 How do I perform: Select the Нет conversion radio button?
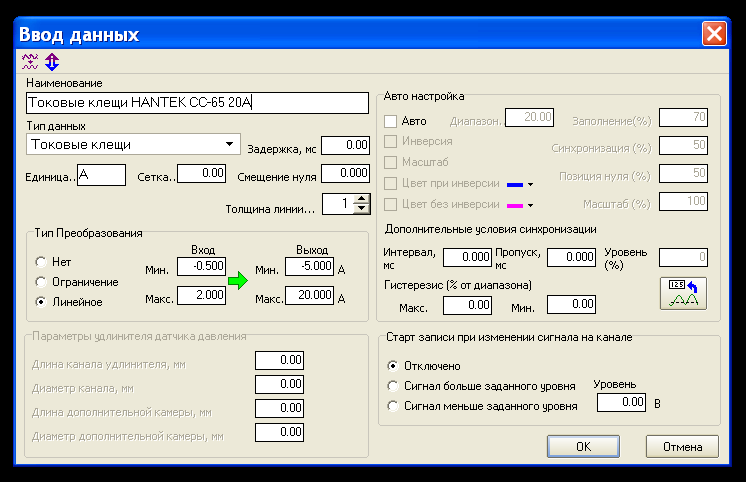pyautogui.click(x=41, y=262)
